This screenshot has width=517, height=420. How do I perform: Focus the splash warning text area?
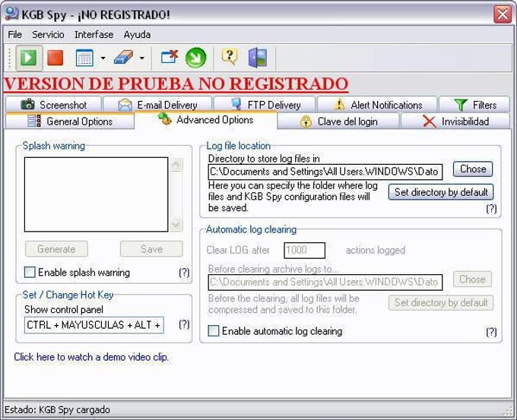[x=96, y=194]
